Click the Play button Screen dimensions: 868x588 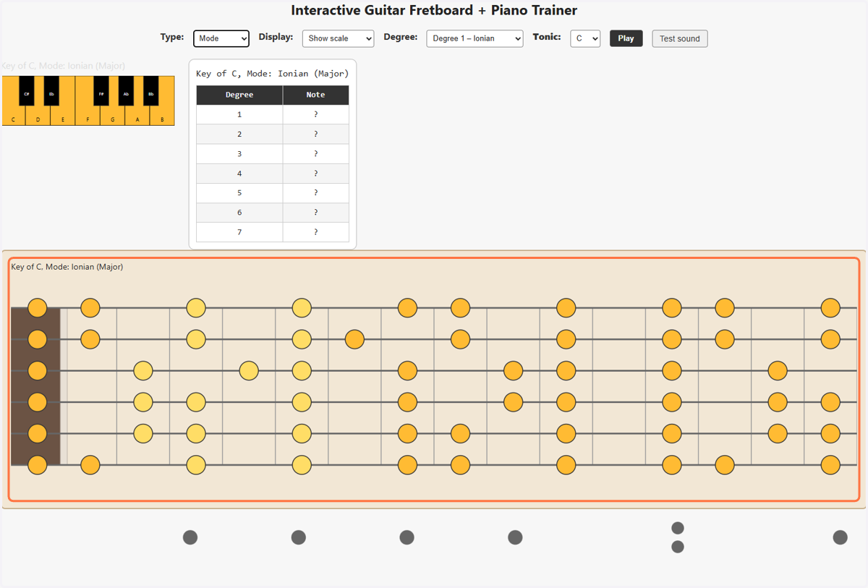point(626,38)
